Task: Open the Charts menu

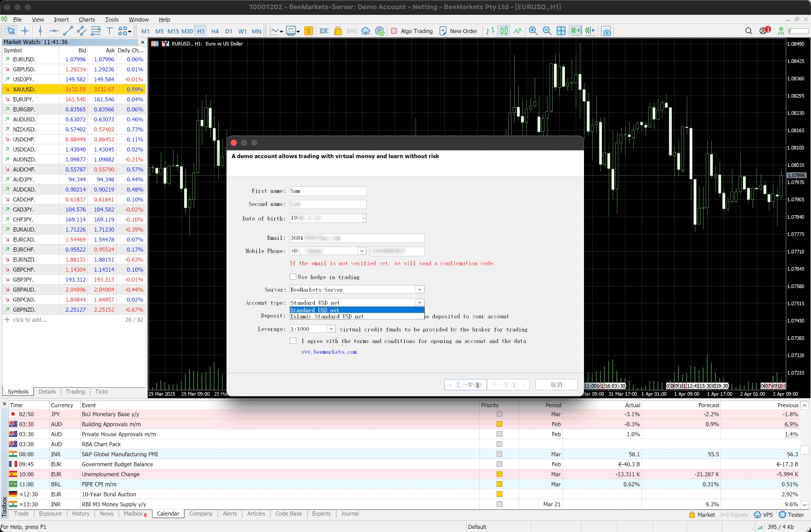Action: (86, 20)
